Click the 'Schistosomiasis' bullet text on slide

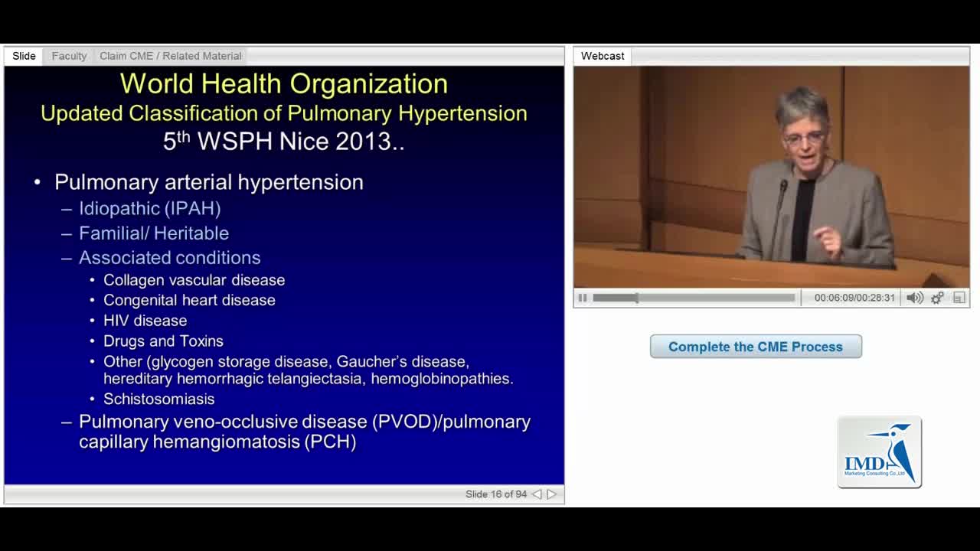click(x=158, y=399)
